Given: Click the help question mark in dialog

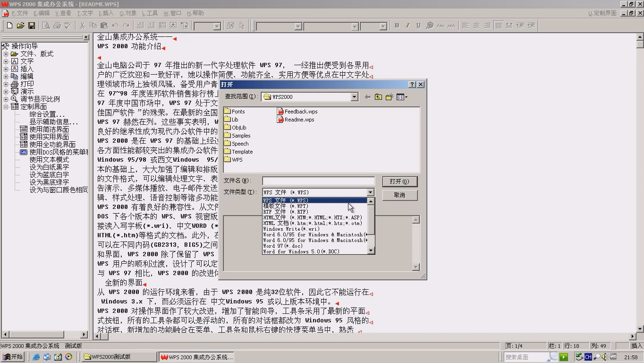Looking at the screenshot, I should pyautogui.click(x=412, y=84).
